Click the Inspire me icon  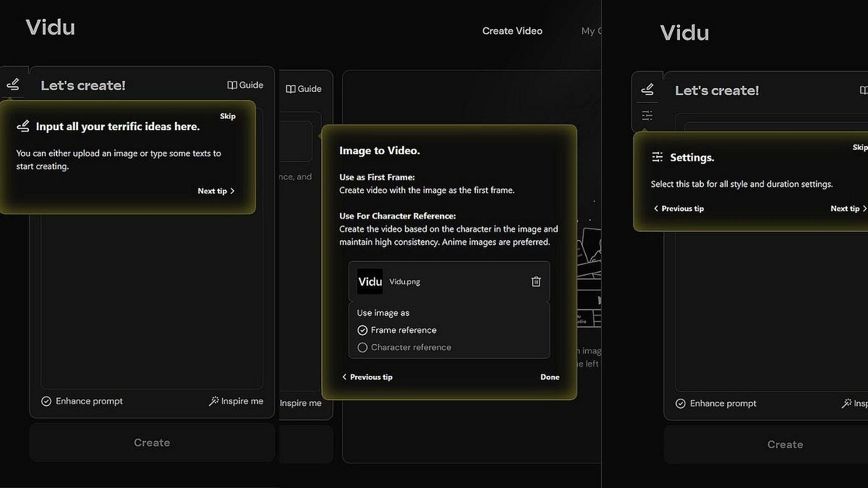pos(212,401)
